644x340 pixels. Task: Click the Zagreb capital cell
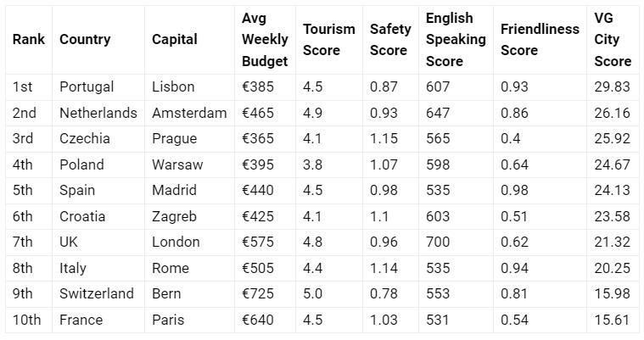coord(174,216)
